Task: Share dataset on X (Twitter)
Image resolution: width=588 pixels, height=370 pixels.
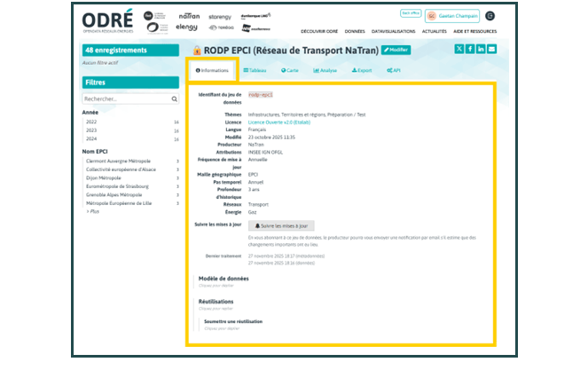Action: pos(459,49)
